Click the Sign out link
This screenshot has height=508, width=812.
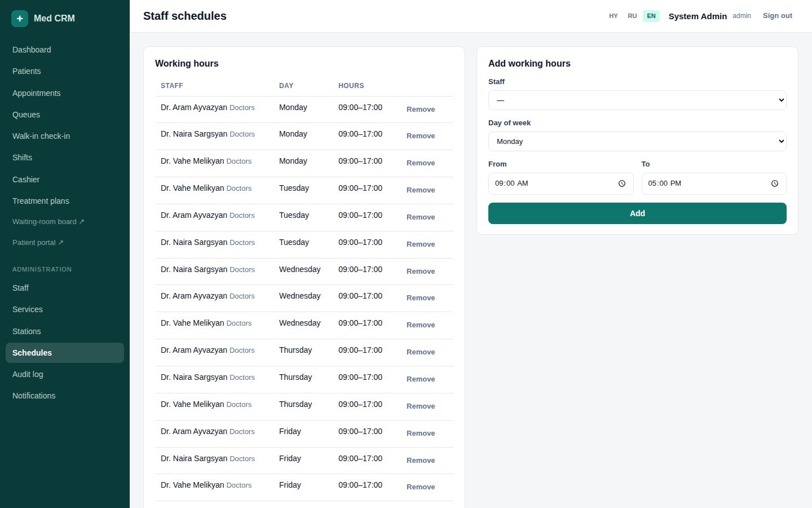coord(778,16)
